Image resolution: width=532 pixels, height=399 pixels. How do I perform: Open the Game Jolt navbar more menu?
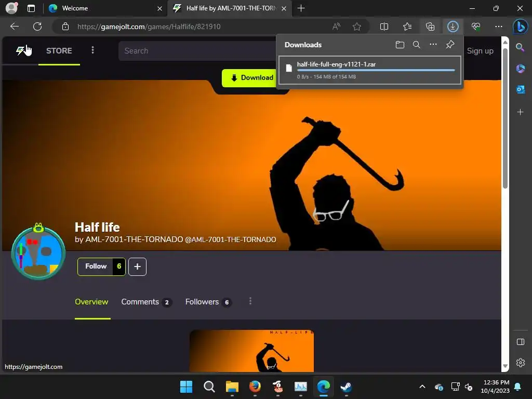tap(92, 50)
